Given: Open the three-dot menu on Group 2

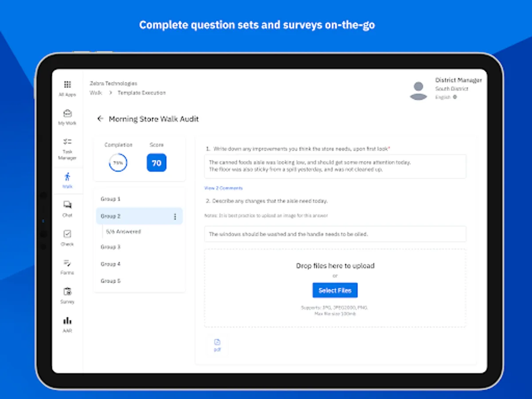Looking at the screenshot, I should [x=176, y=216].
